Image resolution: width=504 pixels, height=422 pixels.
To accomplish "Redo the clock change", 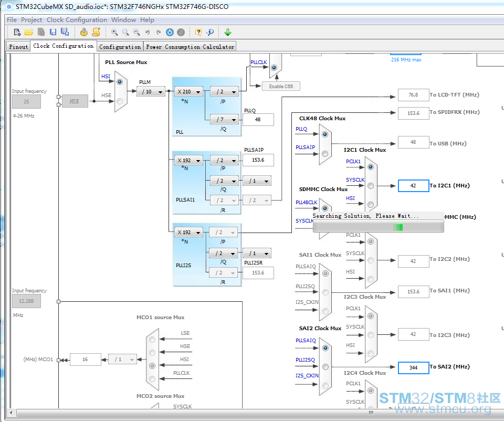I will 159,32.
